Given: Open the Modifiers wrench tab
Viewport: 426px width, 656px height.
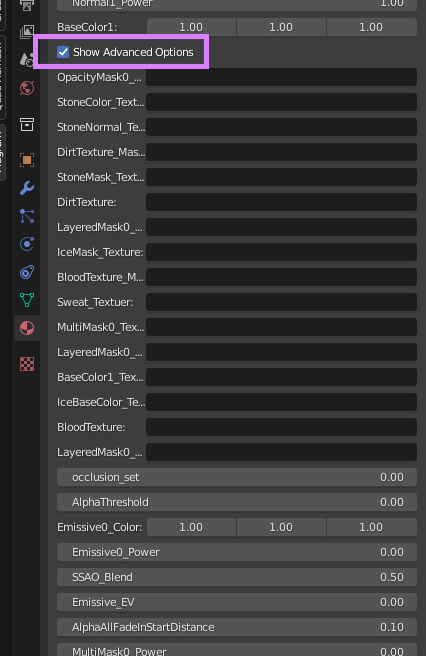Looking at the screenshot, I should [27, 188].
